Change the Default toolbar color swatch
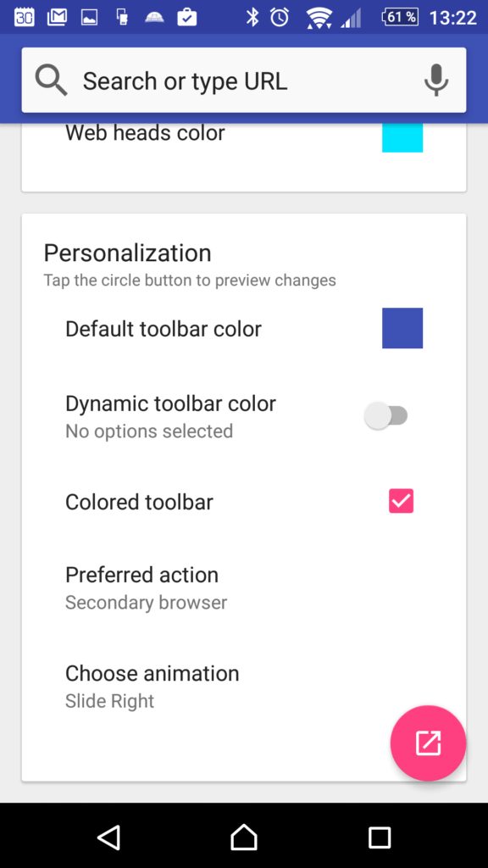 point(402,328)
